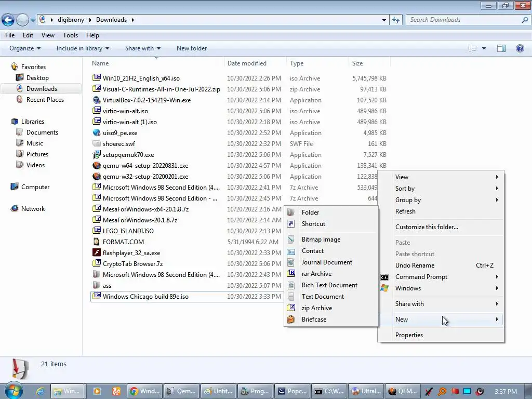
Task: Click the refresh icon beside address bar
Action: click(395, 20)
